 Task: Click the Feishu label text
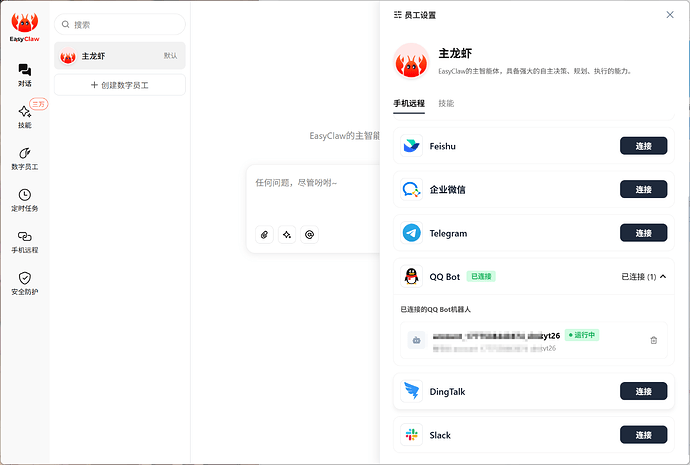(443, 146)
